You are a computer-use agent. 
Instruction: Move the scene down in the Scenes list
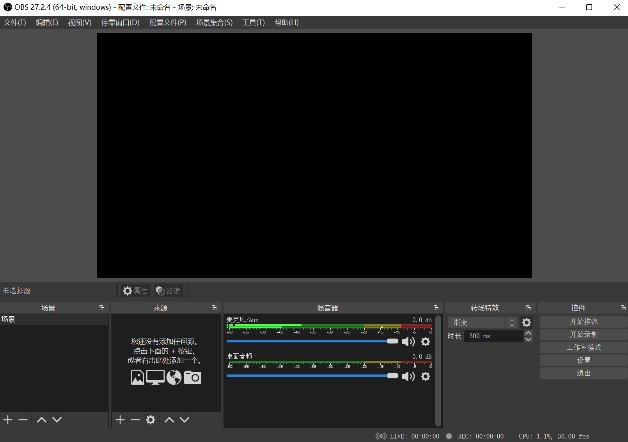[x=57, y=420]
